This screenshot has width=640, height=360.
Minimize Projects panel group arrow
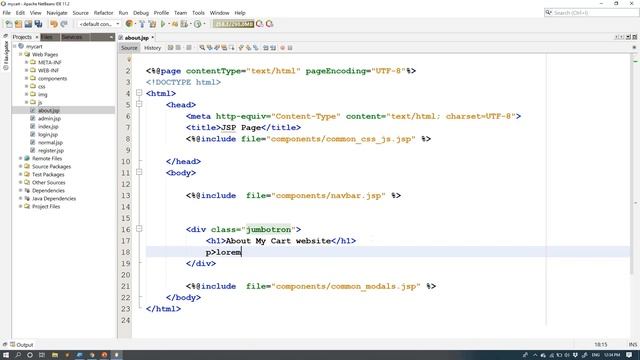pyautogui.click(x=111, y=37)
